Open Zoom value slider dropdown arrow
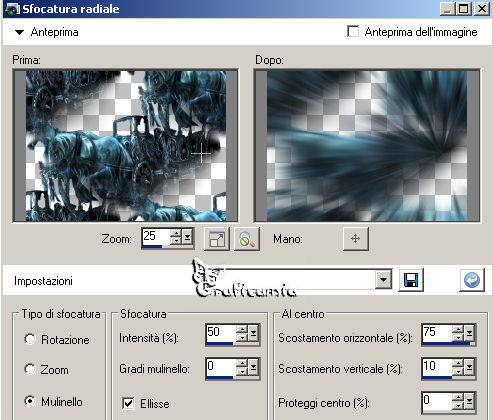 187,238
